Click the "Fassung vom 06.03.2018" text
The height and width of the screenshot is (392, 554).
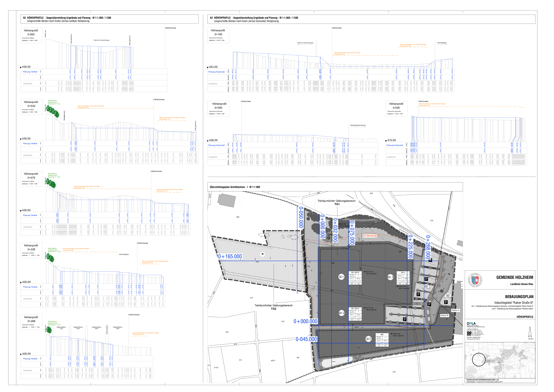[473, 339]
